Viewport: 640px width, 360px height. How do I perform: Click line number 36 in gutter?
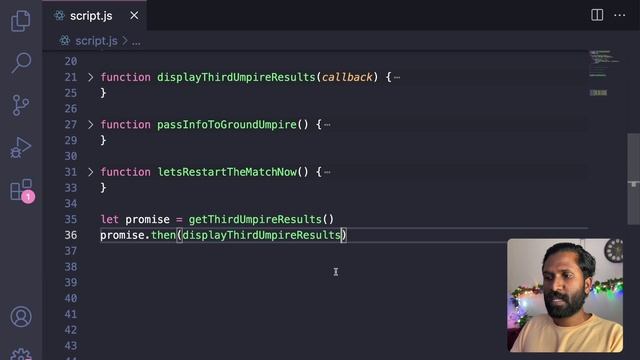71,235
